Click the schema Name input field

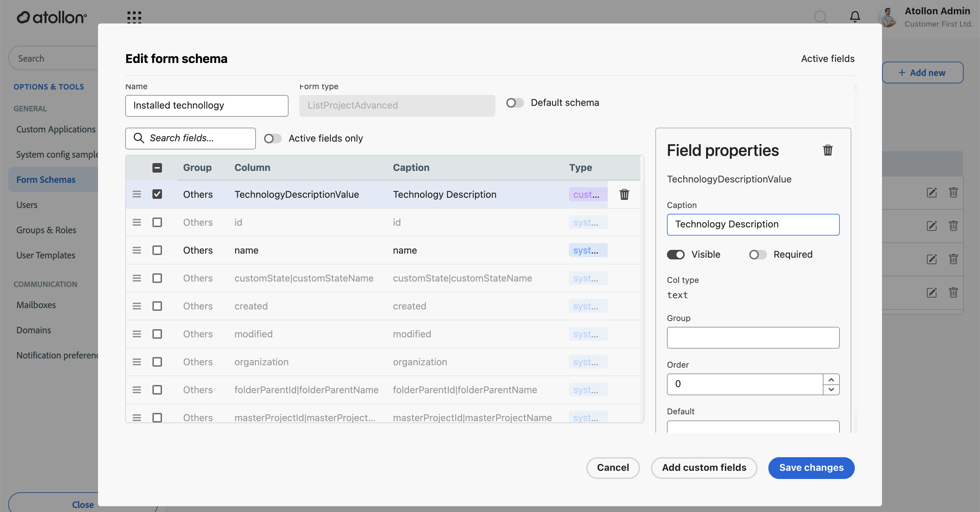(207, 106)
